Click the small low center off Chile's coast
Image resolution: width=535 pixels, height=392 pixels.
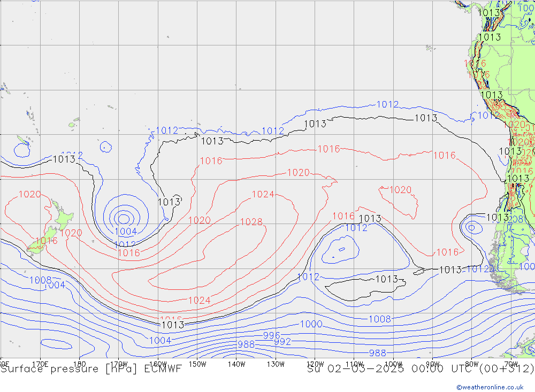point(472,227)
